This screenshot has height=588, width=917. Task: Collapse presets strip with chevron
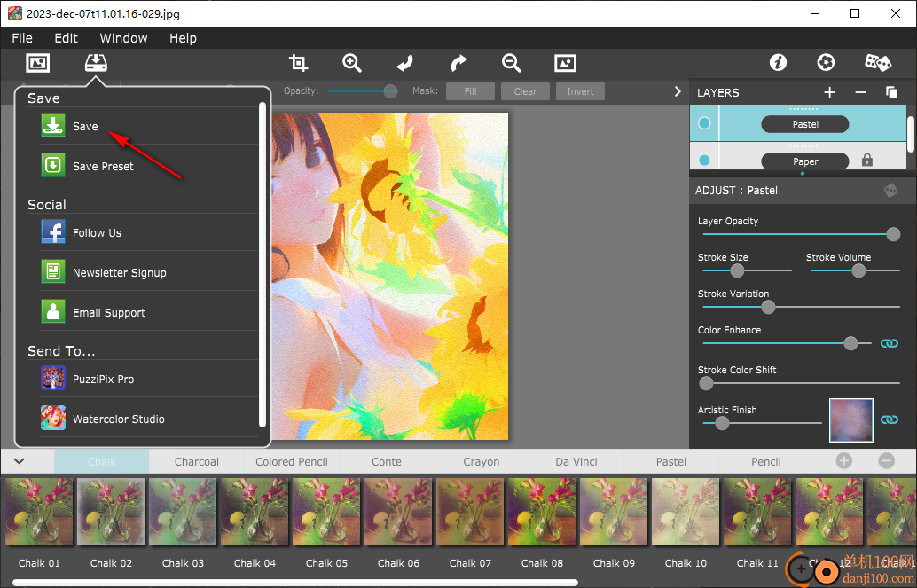pyautogui.click(x=20, y=461)
